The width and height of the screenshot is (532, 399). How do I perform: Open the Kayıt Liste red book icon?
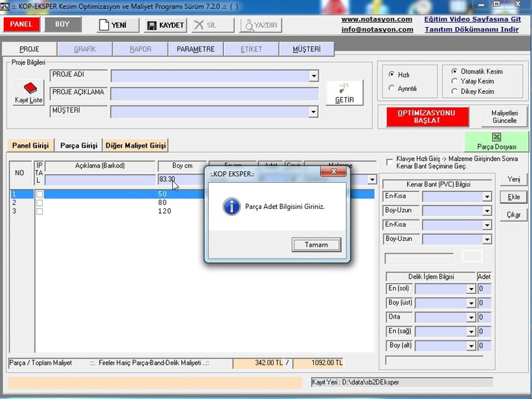(x=29, y=93)
